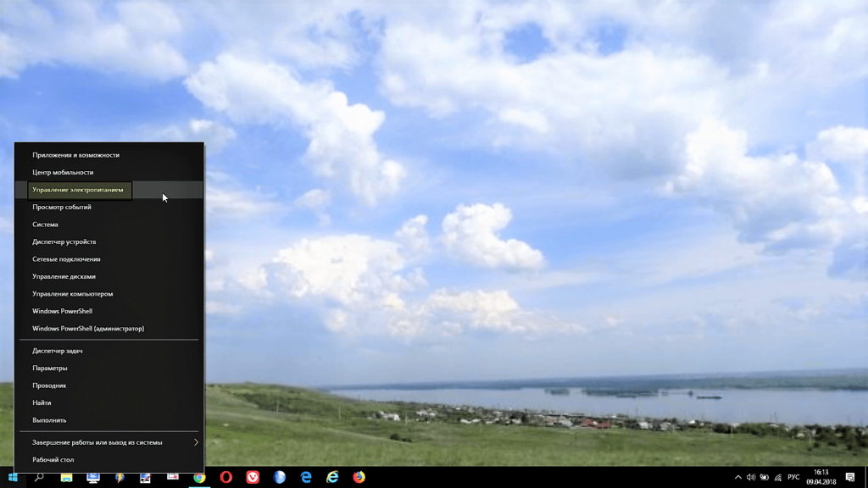The height and width of the screenshot is (488, 868).
Task: Select "Рабочий стол" at the menu bottom
Action: click(x=53, y=460)
